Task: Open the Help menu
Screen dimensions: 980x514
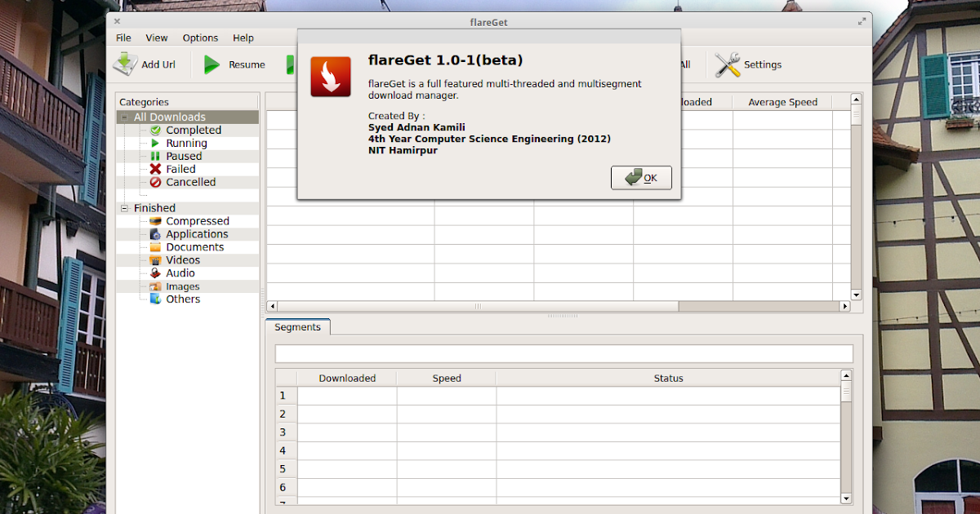Action: point(243,38)
